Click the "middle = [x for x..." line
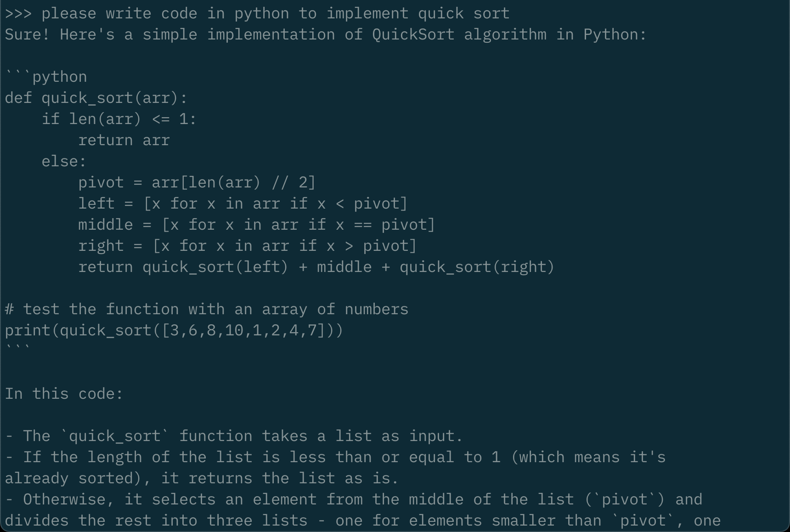This screenshot has width=790, height=532. (256, 225)
